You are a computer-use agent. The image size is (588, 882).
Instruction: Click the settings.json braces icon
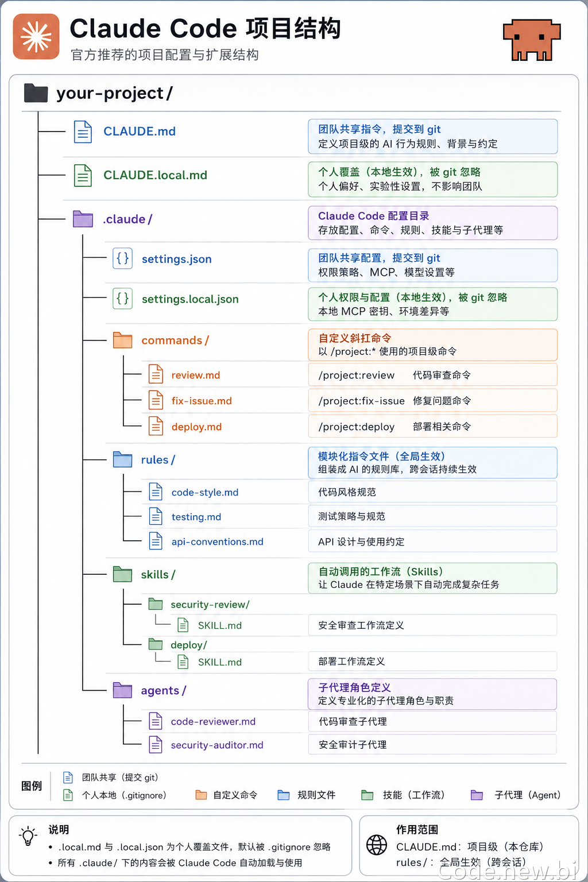(123, 258)
